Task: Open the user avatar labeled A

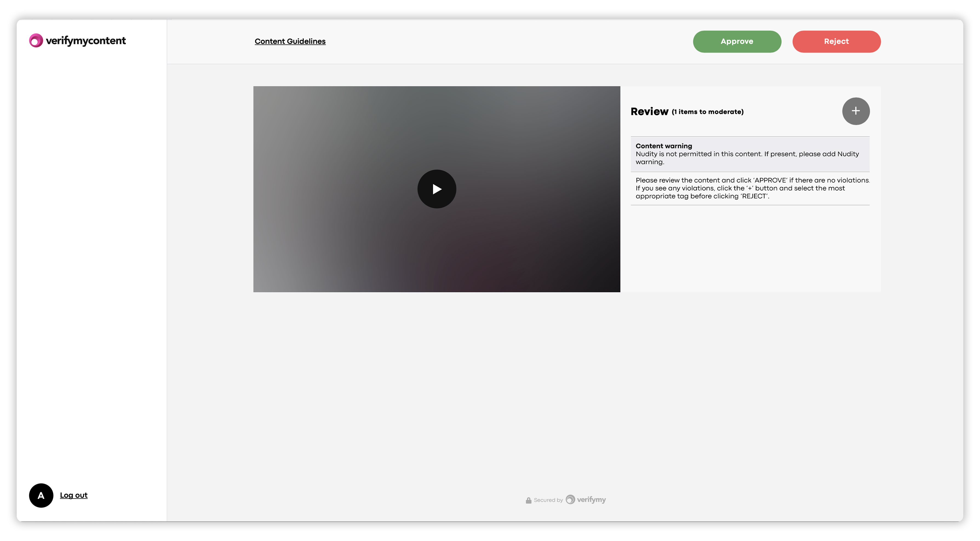Action: click(41, 495)
